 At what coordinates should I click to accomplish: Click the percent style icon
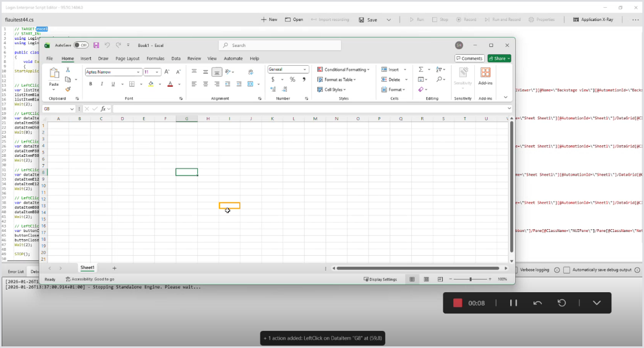pos(292,80)
